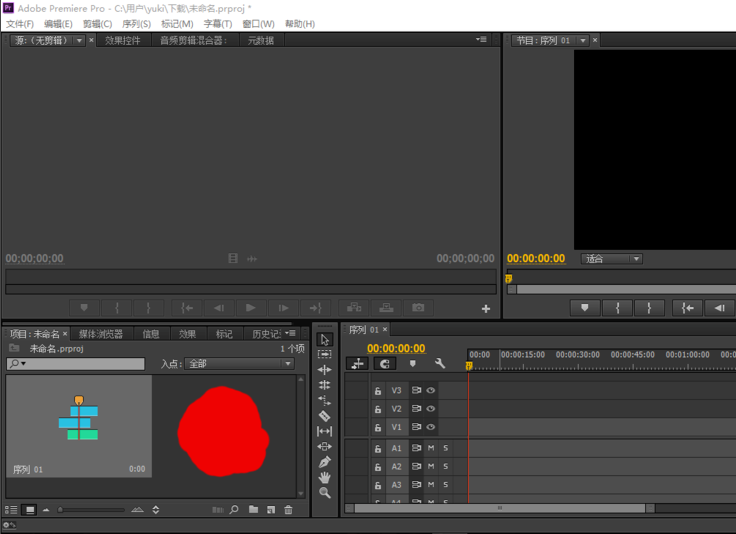
Task: Switch to the 媒体浏览器 tab
Action: pos(101,334)
